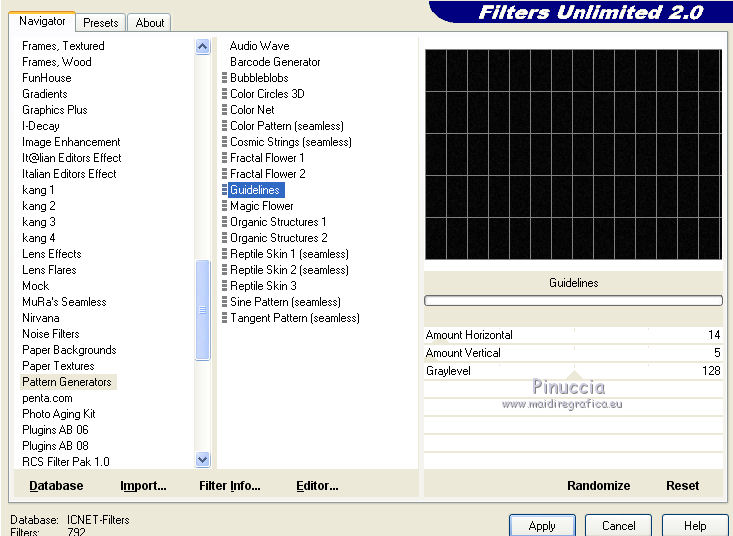Launch the Editor...
Image resolution: width=733 pixels, height=536 pixels.
(x=317, y=486)
